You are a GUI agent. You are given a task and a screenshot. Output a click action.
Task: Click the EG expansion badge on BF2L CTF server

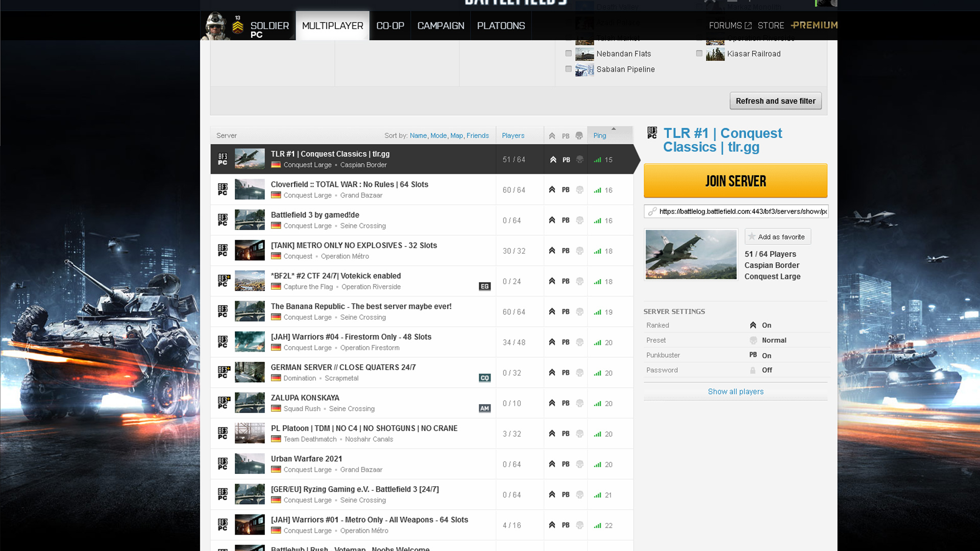pyautogui.click(x=484, y=286)
